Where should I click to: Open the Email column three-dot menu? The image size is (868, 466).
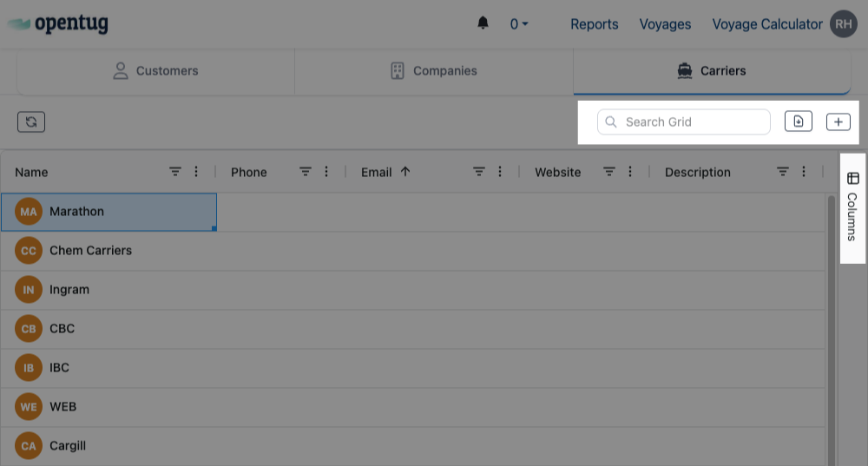[500, 172]
